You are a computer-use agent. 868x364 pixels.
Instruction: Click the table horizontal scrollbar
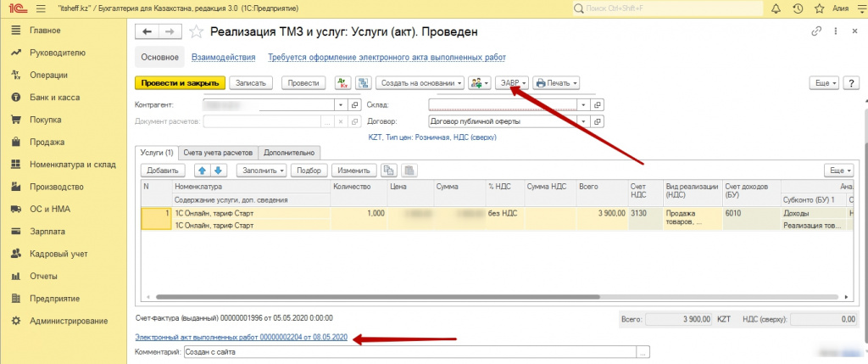378,296
